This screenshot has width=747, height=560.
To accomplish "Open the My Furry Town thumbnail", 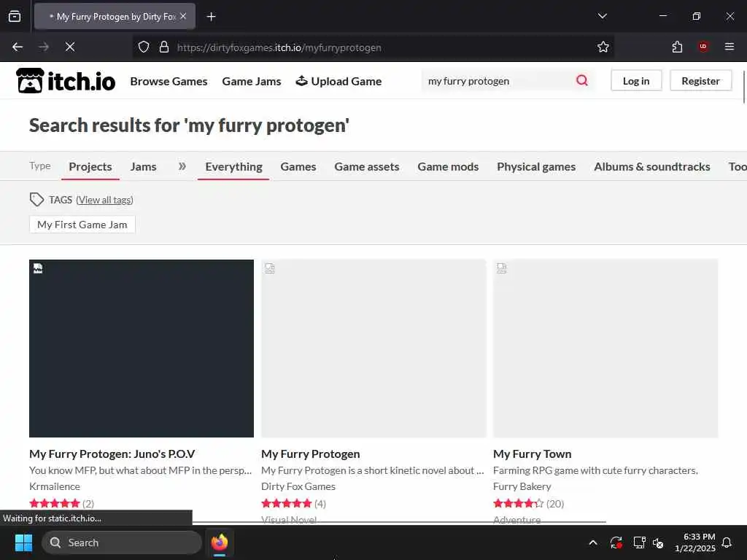I will click(605, 348).
